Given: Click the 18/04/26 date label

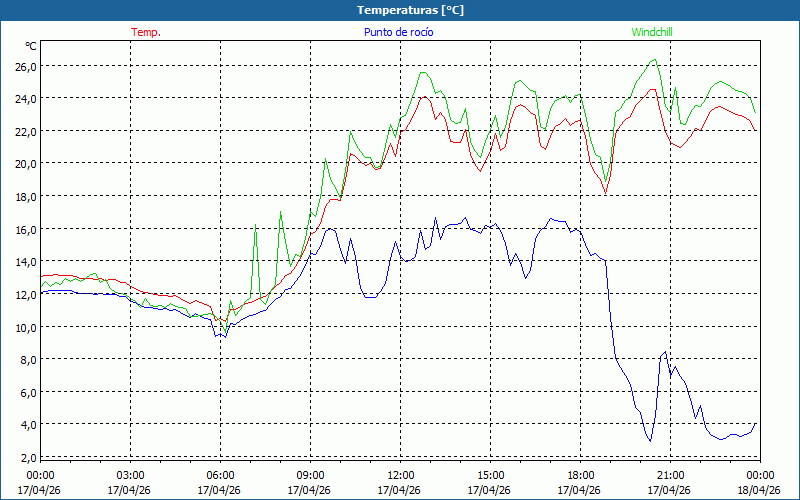Looking at the screenshot, I should (759, 490).
